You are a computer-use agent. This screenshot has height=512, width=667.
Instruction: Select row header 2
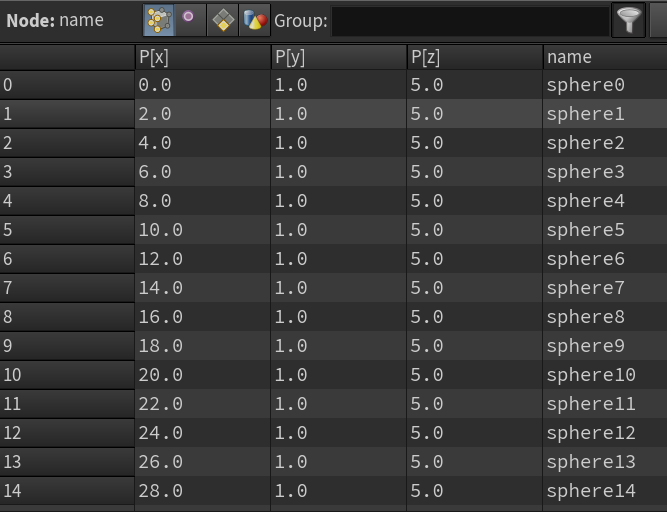click(67, 143)
